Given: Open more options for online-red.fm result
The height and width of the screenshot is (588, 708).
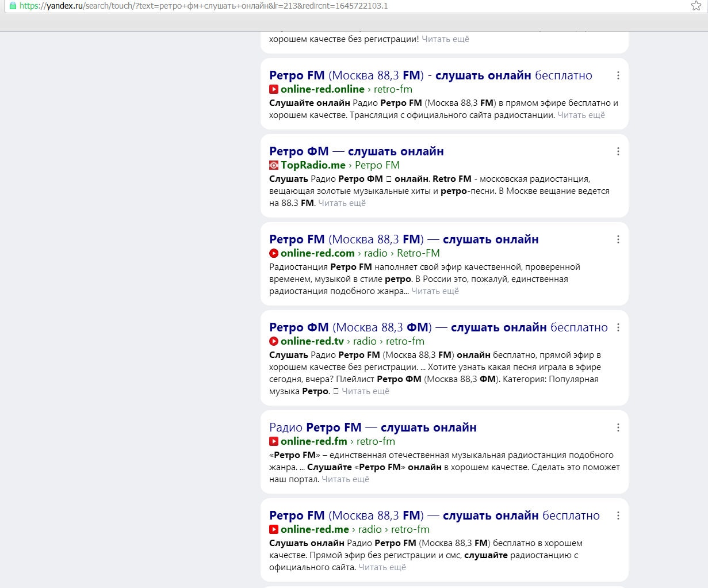Looking at the screenshot, I should (x=618, y=427).
